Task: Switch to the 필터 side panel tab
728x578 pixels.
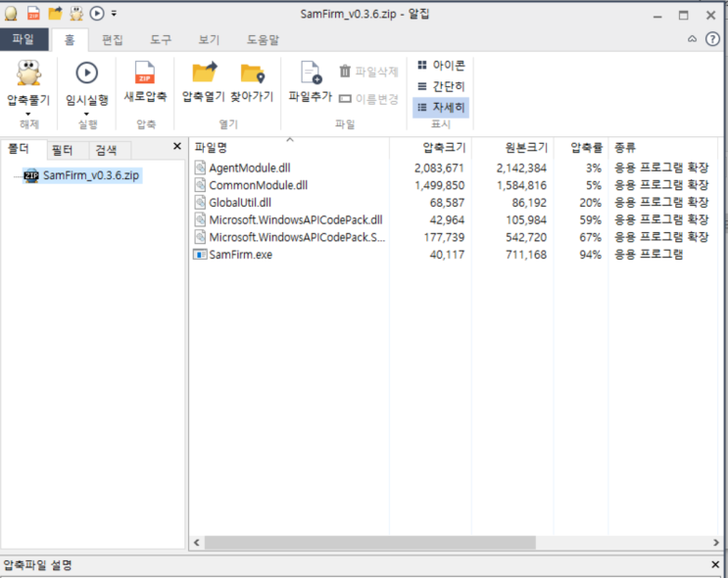Action: point(63,150)
